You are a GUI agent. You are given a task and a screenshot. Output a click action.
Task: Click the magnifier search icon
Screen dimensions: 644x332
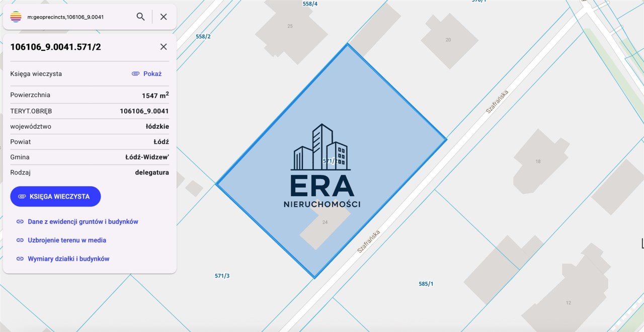(141, 17)
